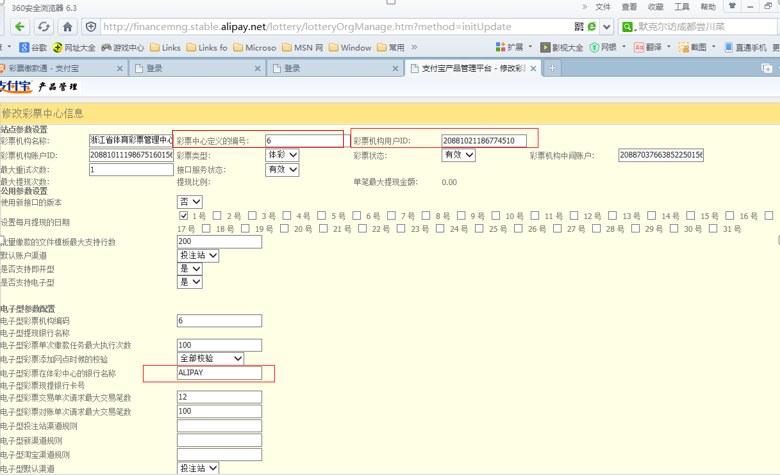This screenshot has width=780, height=475.
Task: Click the green search engine icon
Action: 628,26
